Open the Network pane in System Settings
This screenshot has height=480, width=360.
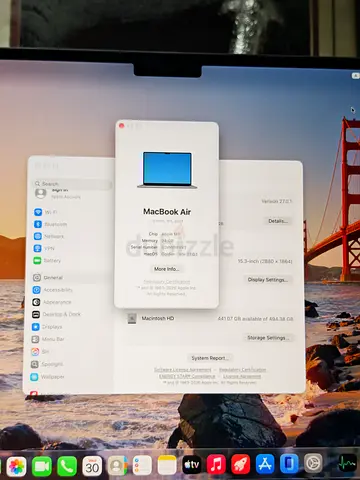pos(49,236)
